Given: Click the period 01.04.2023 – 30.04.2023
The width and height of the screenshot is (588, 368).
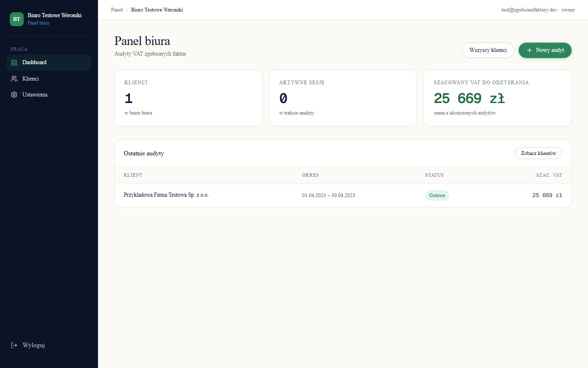Looking at the screenshot, I should (329, 195).
